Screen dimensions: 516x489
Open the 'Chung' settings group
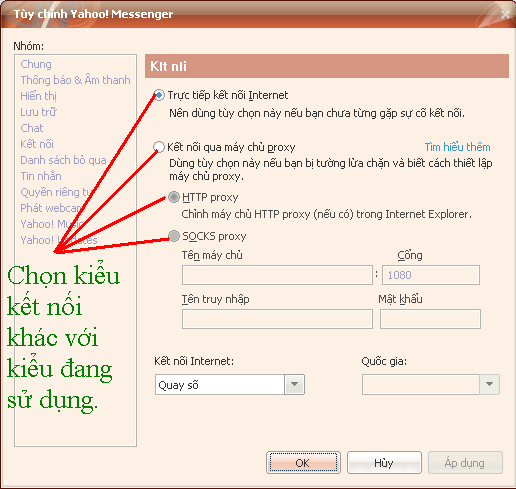click(36, 64)
